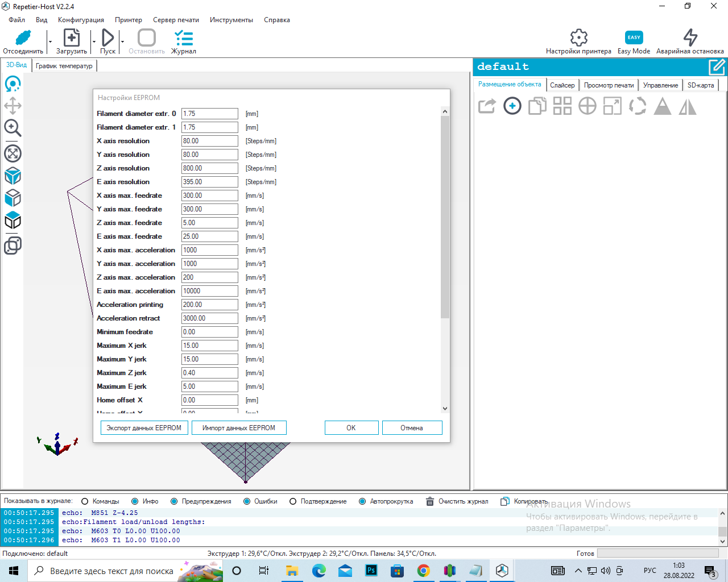Click the zoom magnifier tool in sidebar
The image size is (728, 582).
point(13,128)
